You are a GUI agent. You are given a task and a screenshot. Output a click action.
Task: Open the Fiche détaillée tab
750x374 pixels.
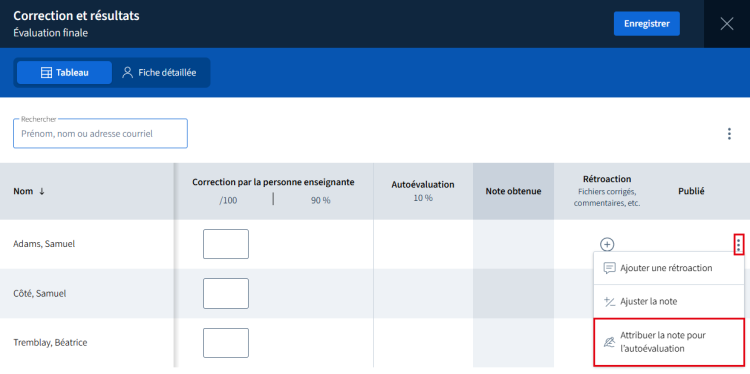(160, 73)
